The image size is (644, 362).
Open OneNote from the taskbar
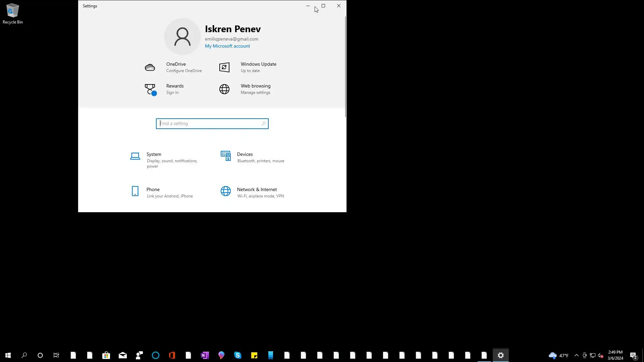point(205,355)
